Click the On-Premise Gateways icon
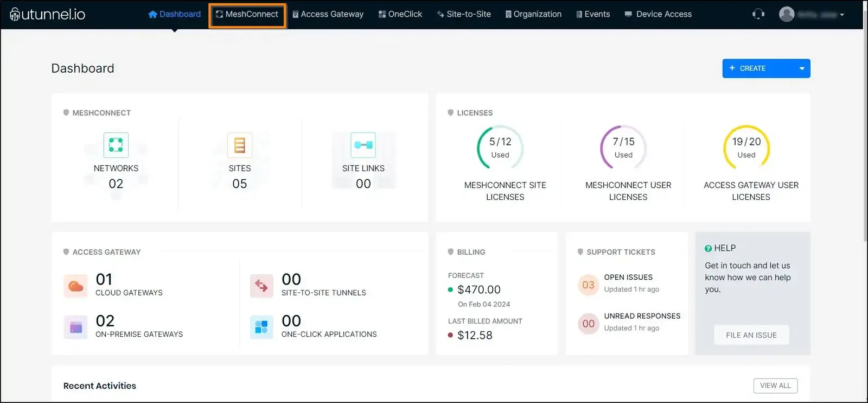Image resolution: width=868 pixels, height=403 pixels. (76, 328)
